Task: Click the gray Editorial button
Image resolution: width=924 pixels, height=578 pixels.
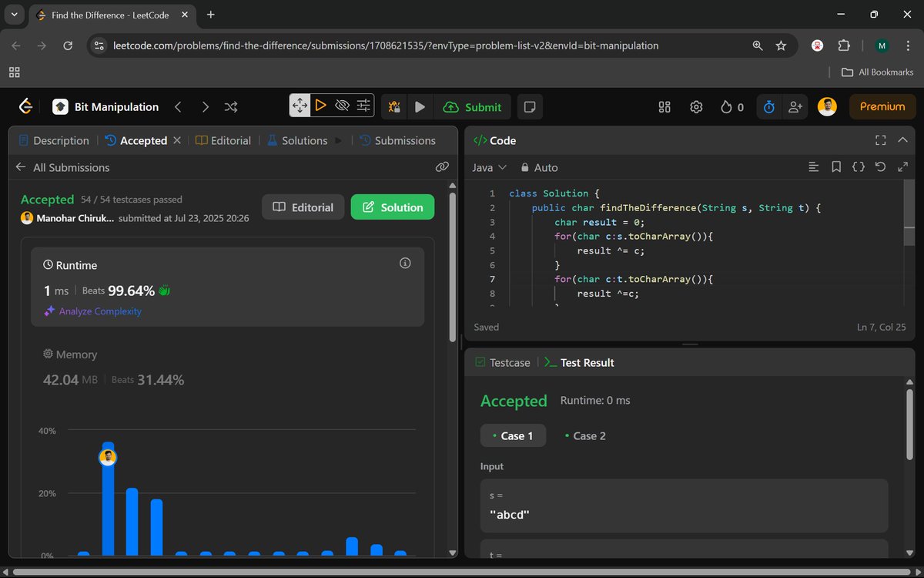Action: 303,207
